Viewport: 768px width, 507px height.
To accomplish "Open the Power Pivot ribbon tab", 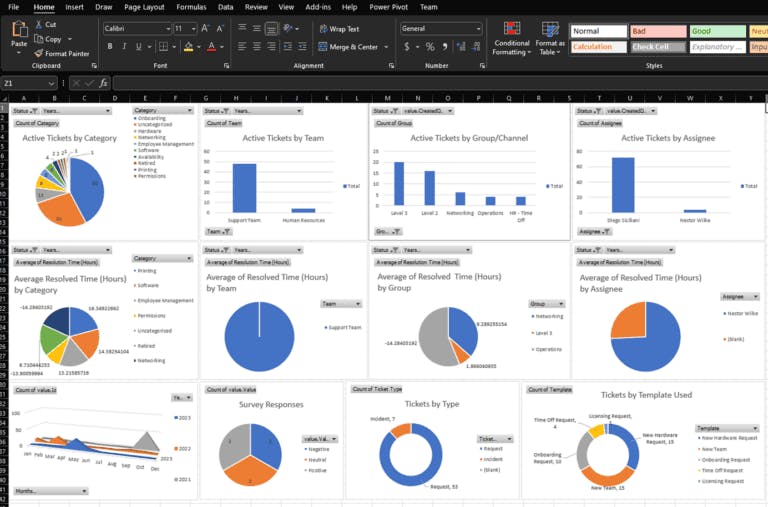I will (x=387, y=7).
